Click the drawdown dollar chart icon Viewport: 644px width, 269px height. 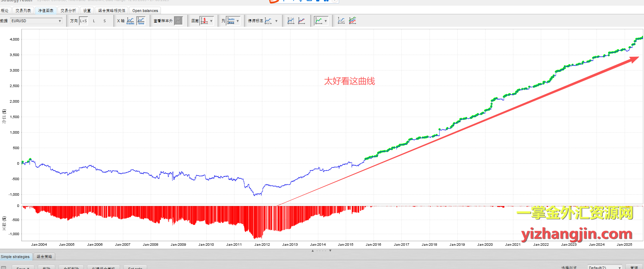coord(204,21)
